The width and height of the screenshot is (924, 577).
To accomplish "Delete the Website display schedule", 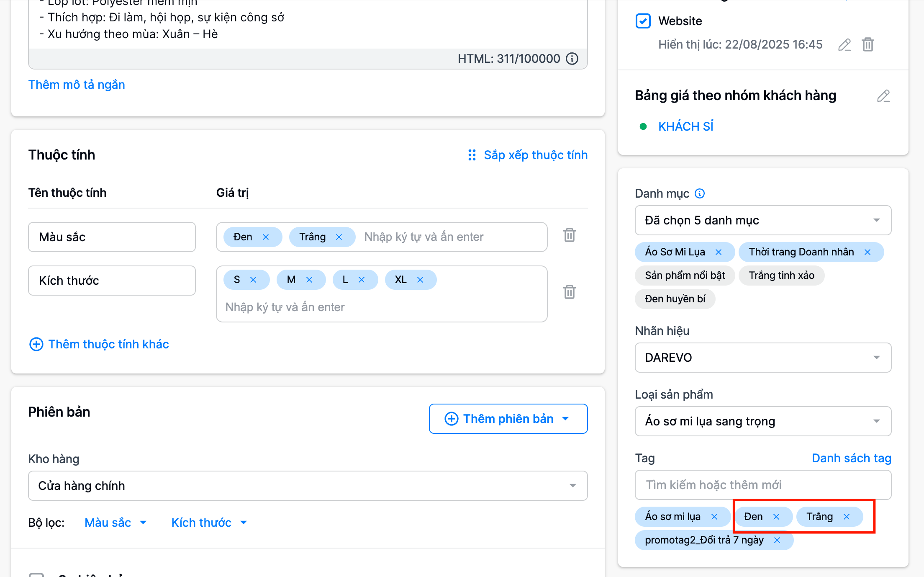I will pos(868,45).
